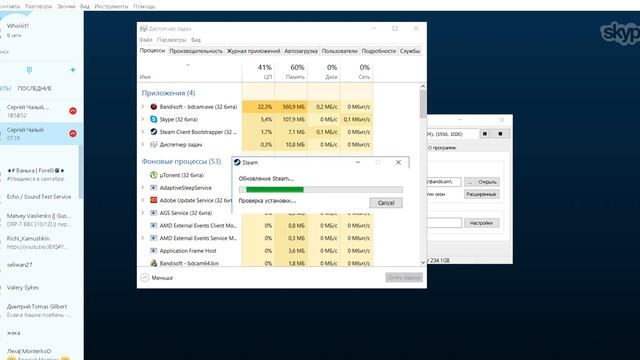Viewport: 640px width, 360px height.
Task: Open Помощь menu in Skype
Action: tap(144, 7)
